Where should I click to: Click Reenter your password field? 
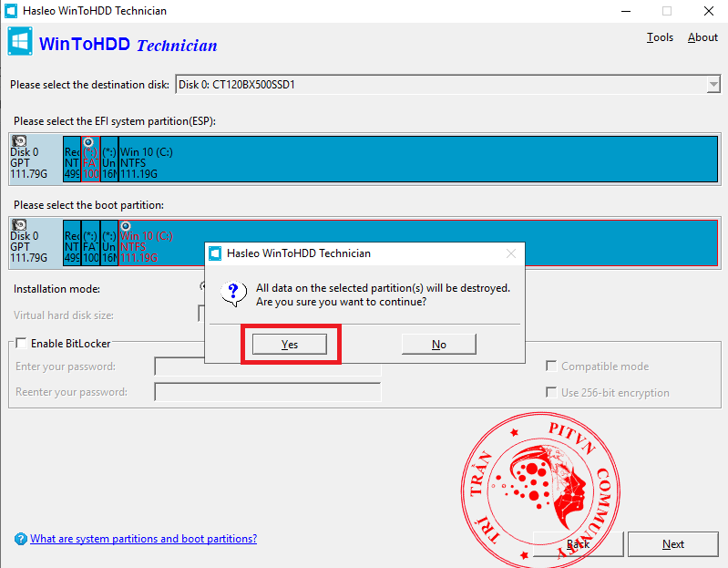coord(268,392)
